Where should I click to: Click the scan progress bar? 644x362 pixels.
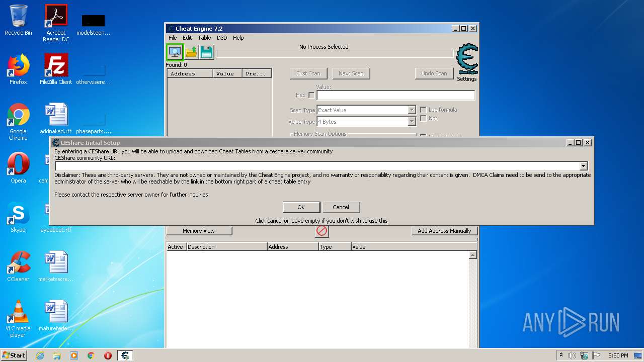click(x=335, y=54)
